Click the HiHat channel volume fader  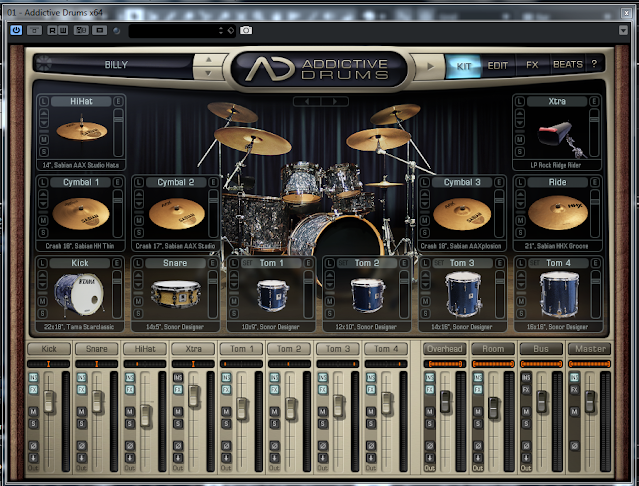pos(145,415)
